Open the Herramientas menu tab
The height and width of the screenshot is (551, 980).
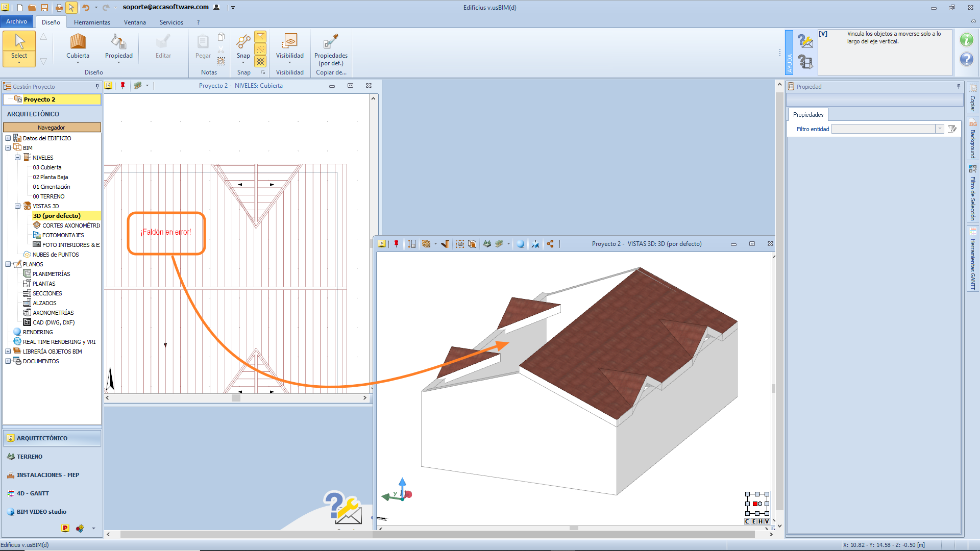pyautogui.click(x=92, y=22)
